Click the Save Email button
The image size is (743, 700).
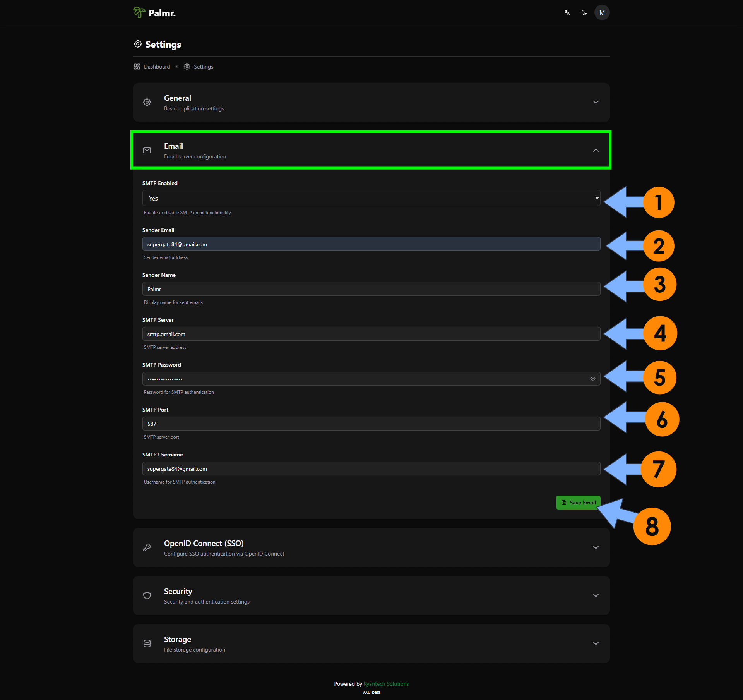[578, 503]
